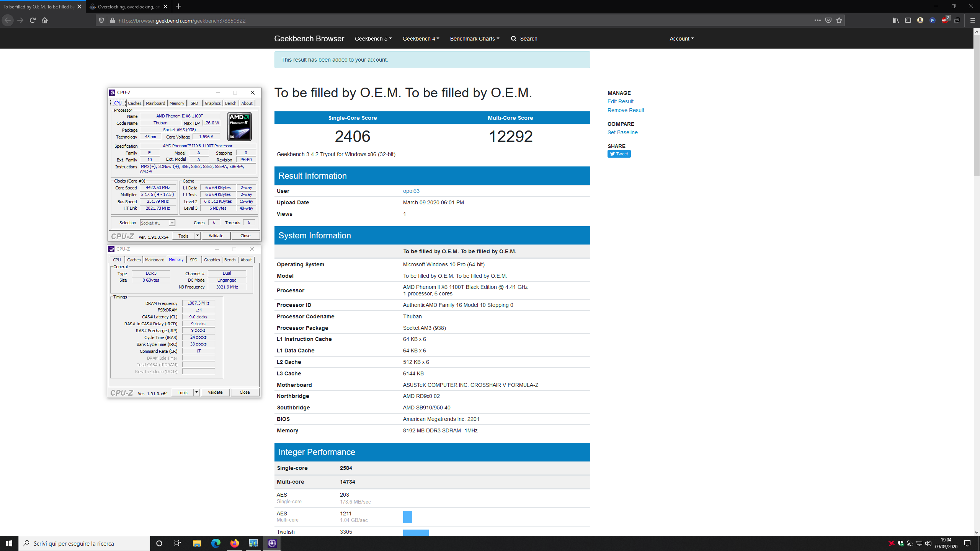Open Cortana circle on the taskbar
Screen dimensions: 980x551
[x=159, y=543]
